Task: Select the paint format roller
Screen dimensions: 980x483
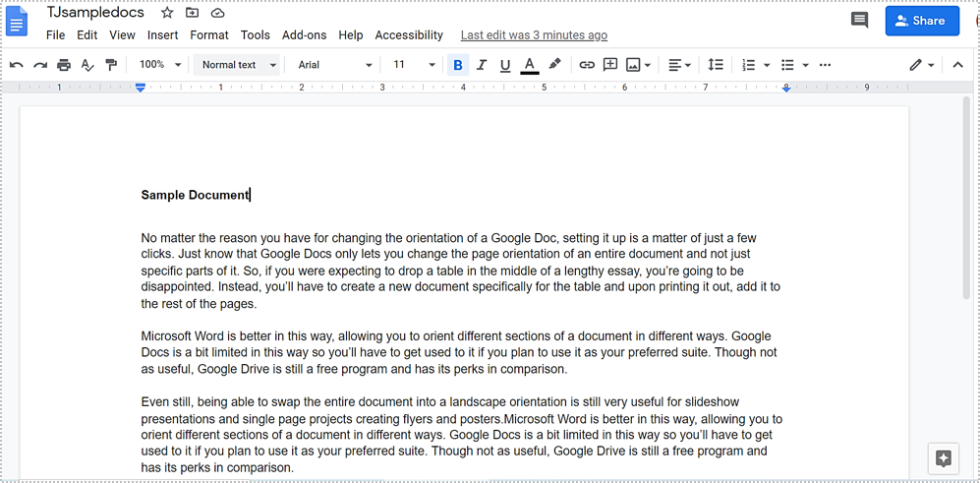Action: pyautogui.click(x=111, y=65)
